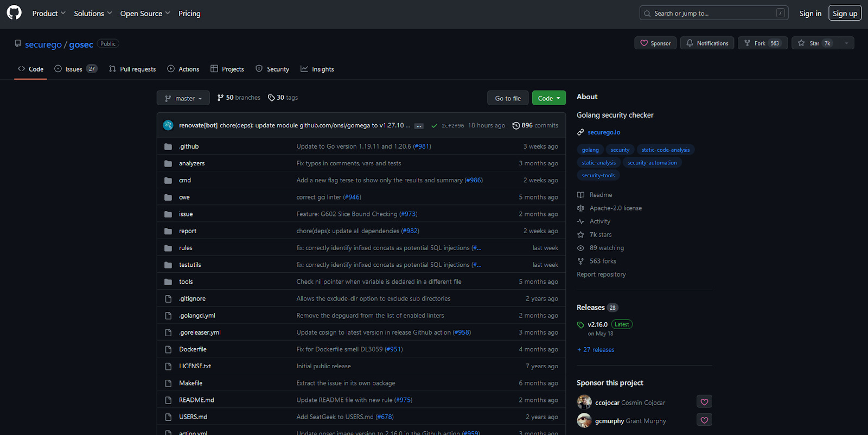The image size is (868, 435).
Task: Click the GitHub logo icon
Action: [14, 12]
